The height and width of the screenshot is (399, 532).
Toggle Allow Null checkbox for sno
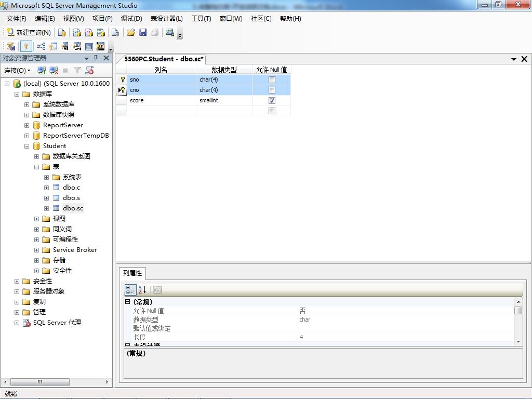coord(272,79)
